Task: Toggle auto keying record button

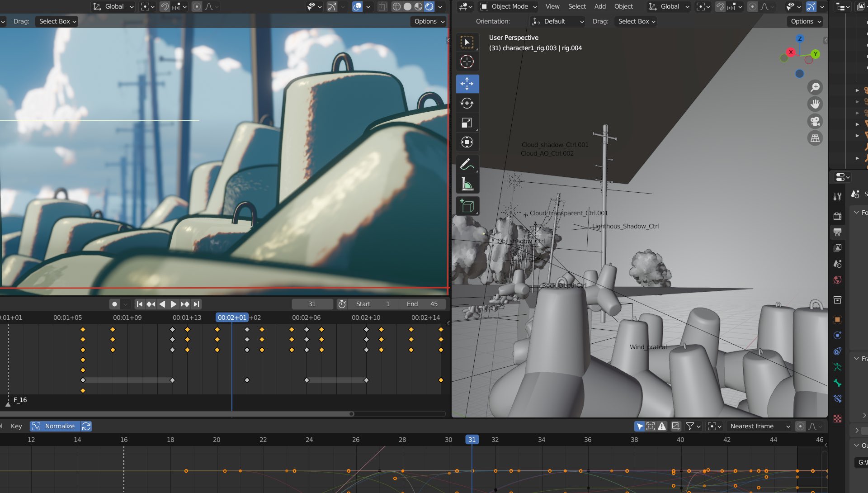Action: pyautogui.click(x=115, y=304)
